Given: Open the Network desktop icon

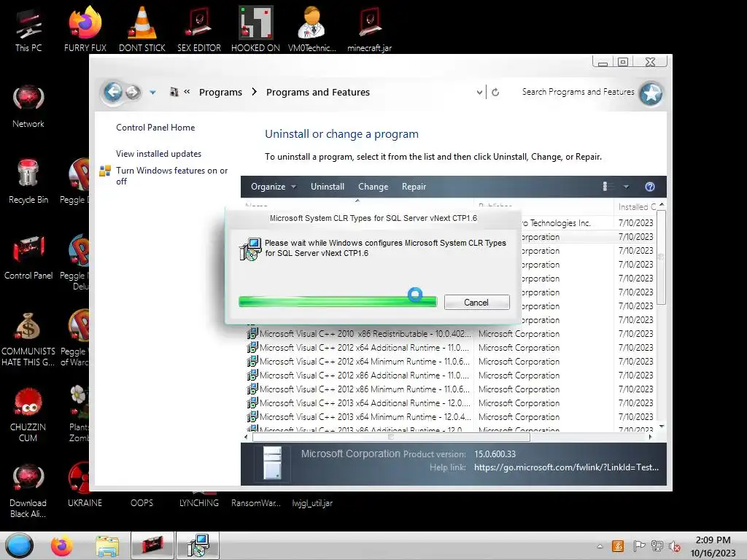Looking at the screenshot, I should pos(28,106).
